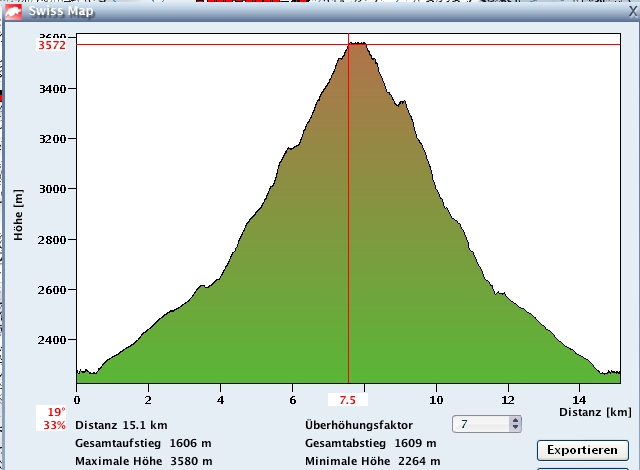Click the Distanz [km] horizontal axis label
This screenshot has height=470, width=640.
point(594,412)
